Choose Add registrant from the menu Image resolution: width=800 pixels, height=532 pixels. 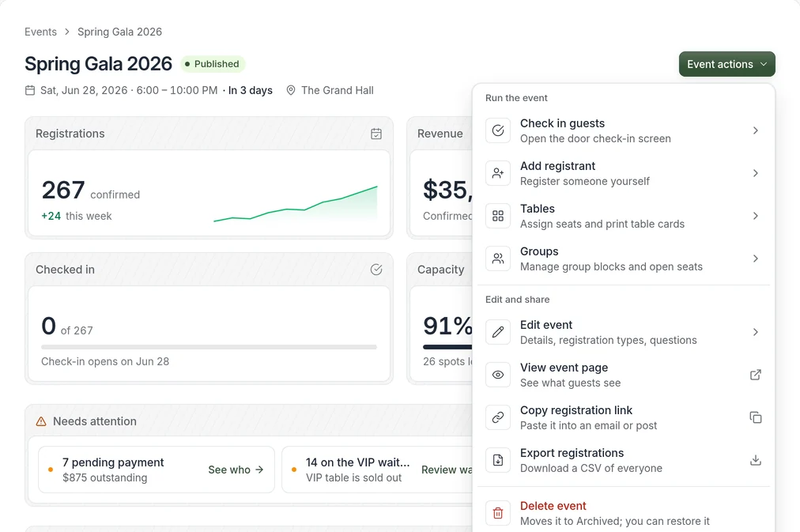click(624, 173)
